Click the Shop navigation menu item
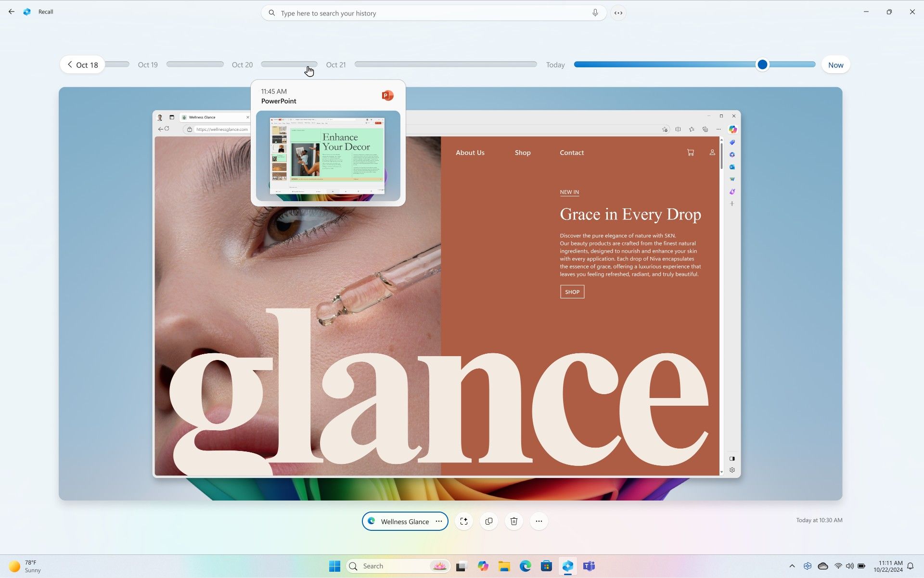924x578 pixels. [523, 152]
